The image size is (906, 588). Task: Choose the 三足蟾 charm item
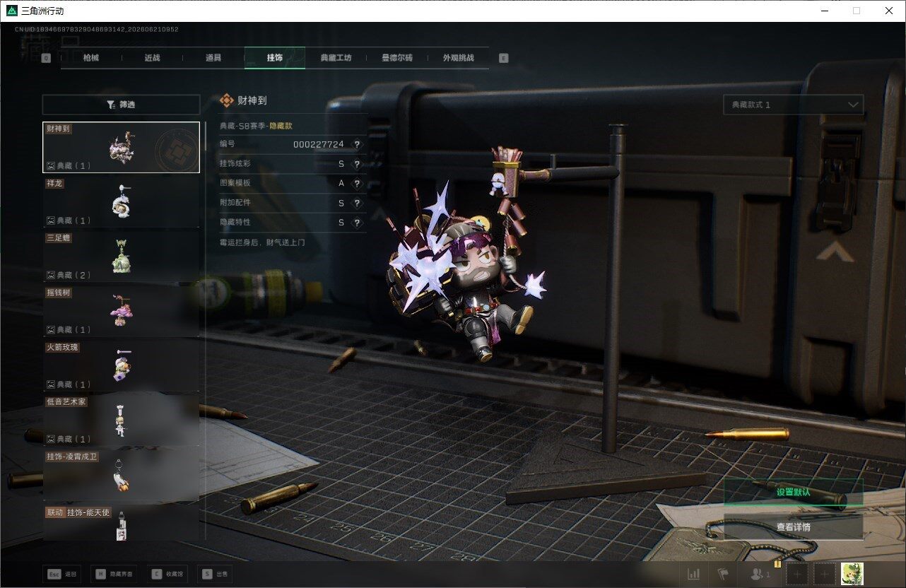coord(121,257)
